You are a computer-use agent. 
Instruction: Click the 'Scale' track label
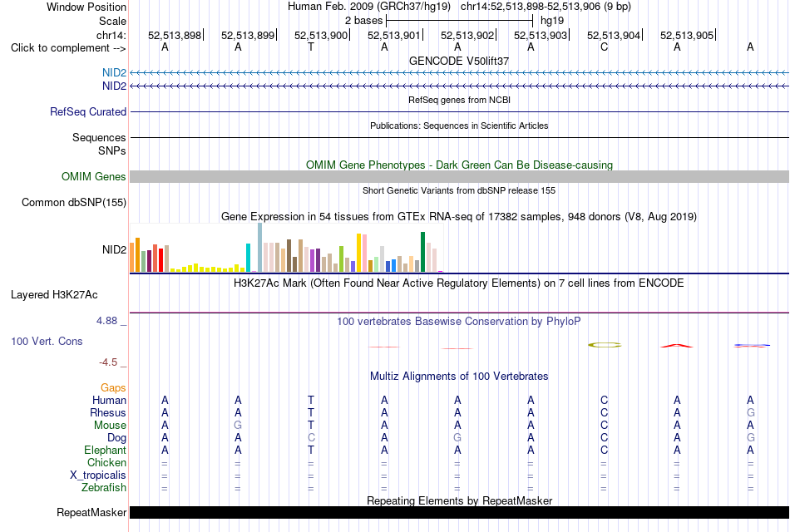(112, 21)
